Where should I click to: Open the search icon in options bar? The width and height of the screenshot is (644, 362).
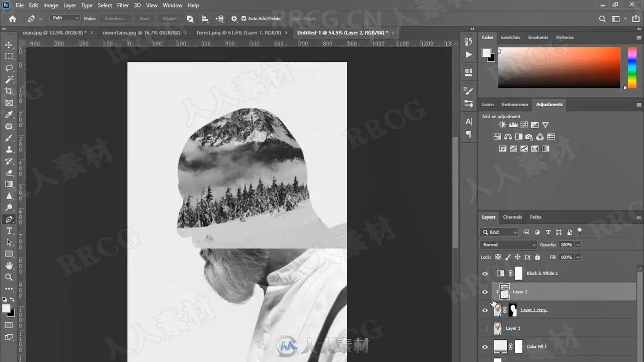point(602,19)
